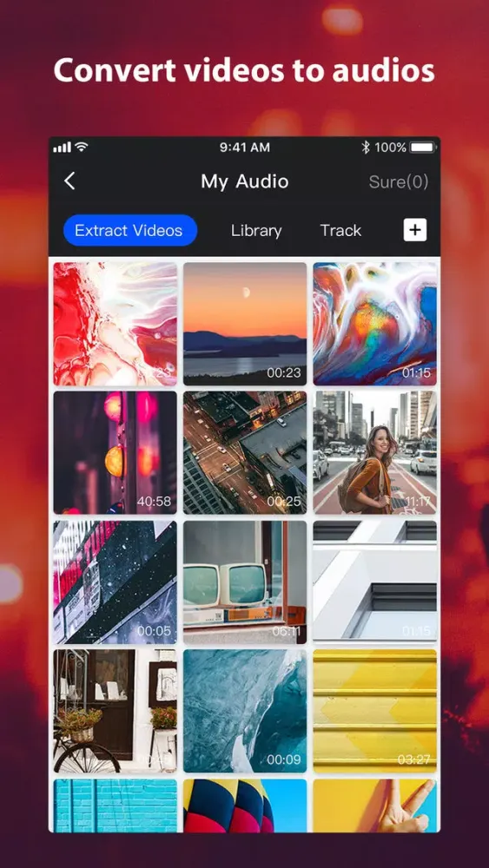Select the hot air balloon video
The height and width of the screenshot is (868, 489).
(x=245, y=806)
